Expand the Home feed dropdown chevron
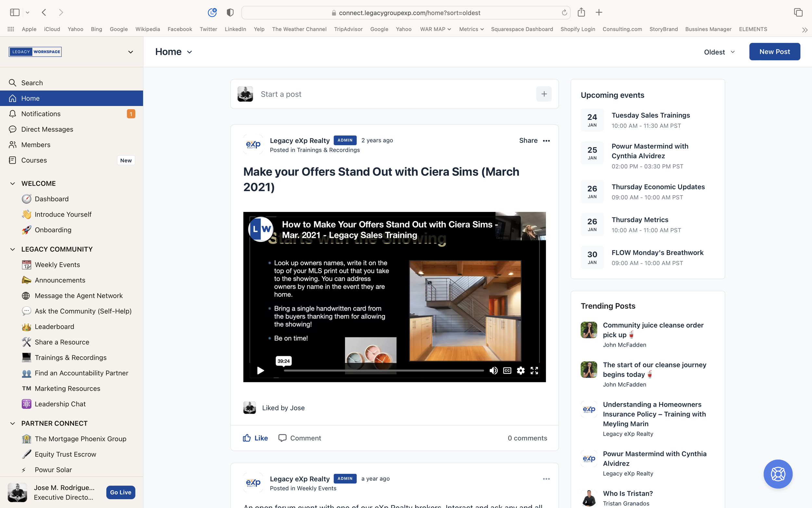 pos(189,52)
